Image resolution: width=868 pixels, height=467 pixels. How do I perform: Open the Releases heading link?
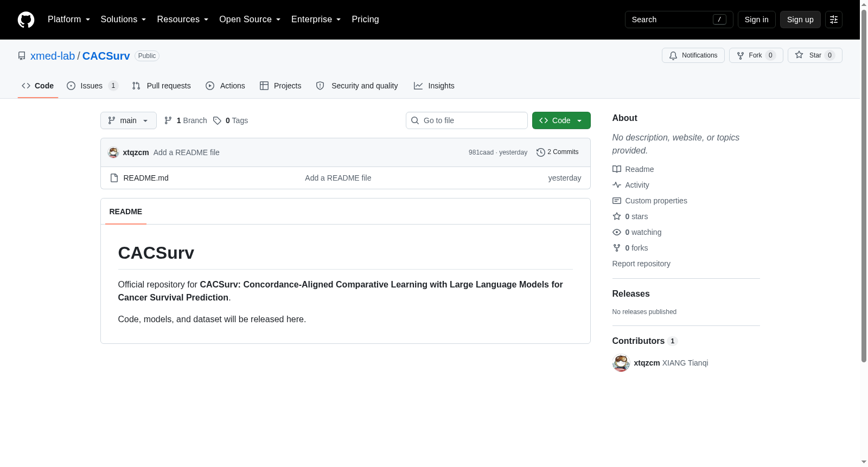[x=631, y=294]
